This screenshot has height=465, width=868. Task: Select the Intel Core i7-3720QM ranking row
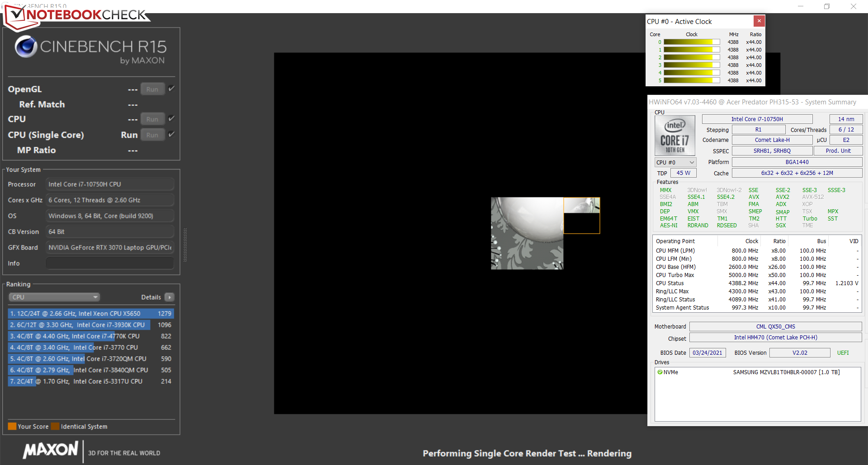[91, 359]
